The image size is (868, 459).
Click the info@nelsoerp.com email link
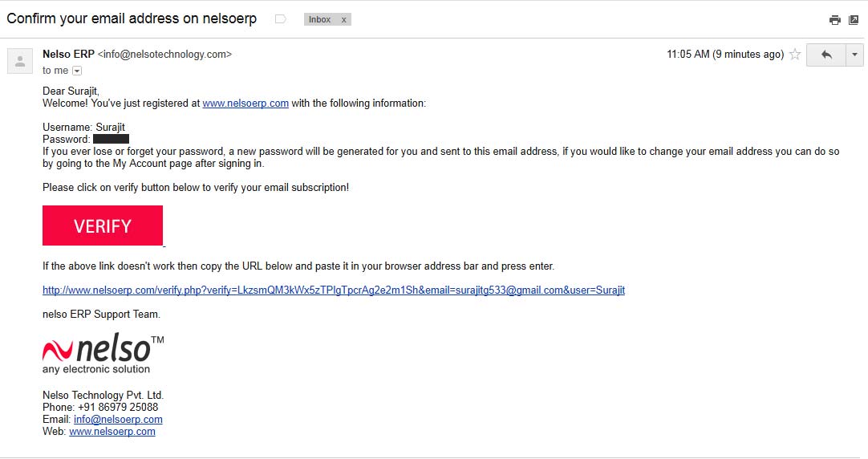(118, 419)
